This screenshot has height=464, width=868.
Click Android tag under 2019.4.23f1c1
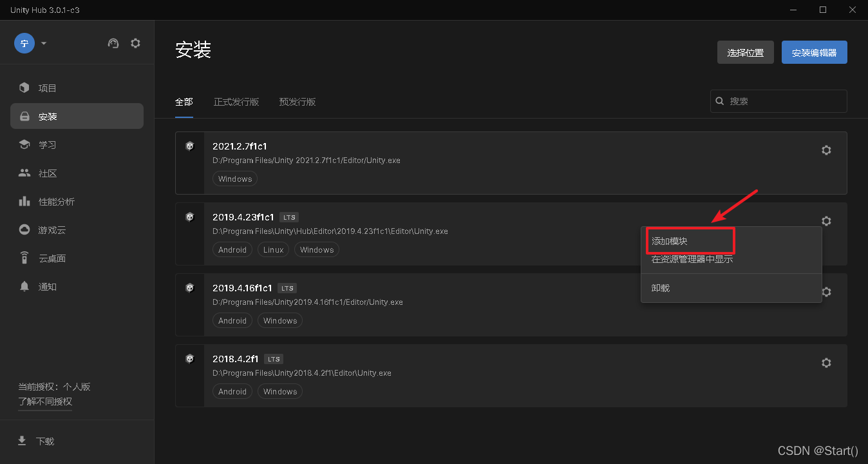[x=232, y=250]
